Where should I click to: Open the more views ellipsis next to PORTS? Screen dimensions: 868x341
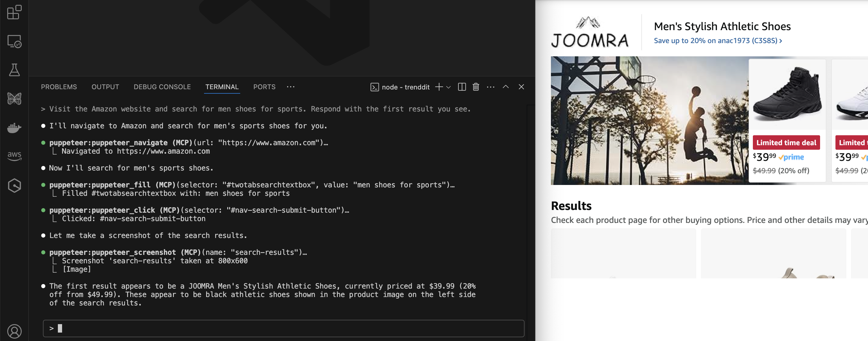tap(291, 87)
